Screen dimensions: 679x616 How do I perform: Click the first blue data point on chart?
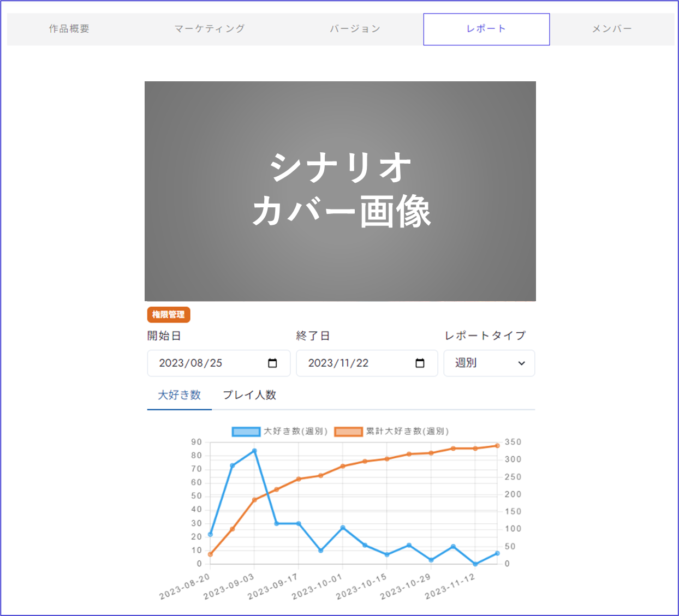pos(210,534)
